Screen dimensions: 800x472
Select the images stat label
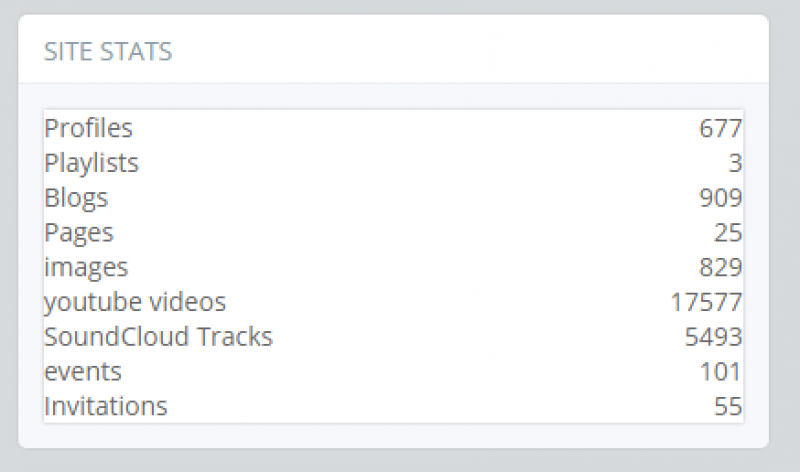pos(87,267)
